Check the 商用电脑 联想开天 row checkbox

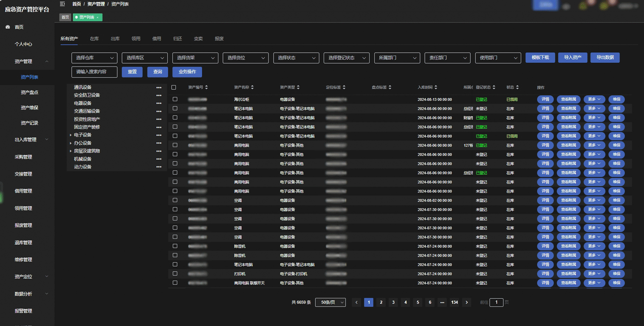coord(175,283)
